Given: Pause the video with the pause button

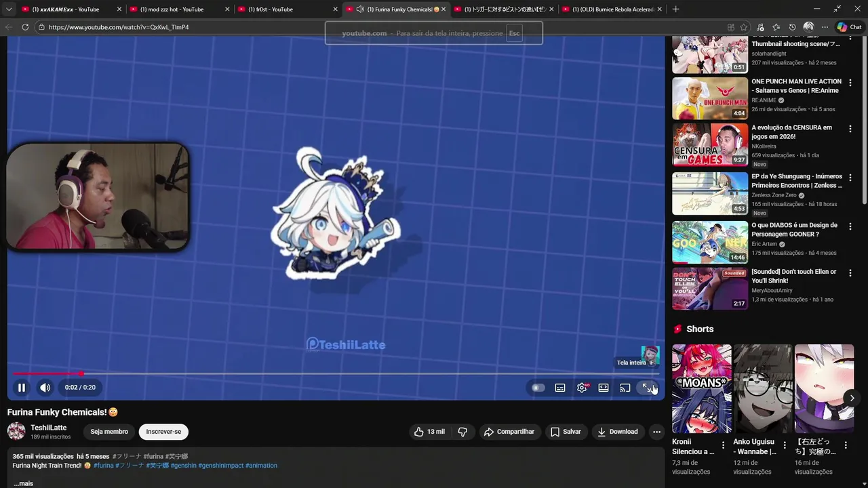Looking at the screenshot, I should (21, 388).
